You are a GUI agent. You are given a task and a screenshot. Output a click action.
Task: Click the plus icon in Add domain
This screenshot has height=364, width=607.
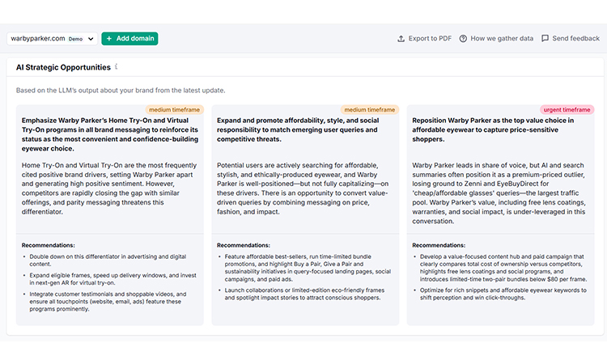(x=109, y=39)
